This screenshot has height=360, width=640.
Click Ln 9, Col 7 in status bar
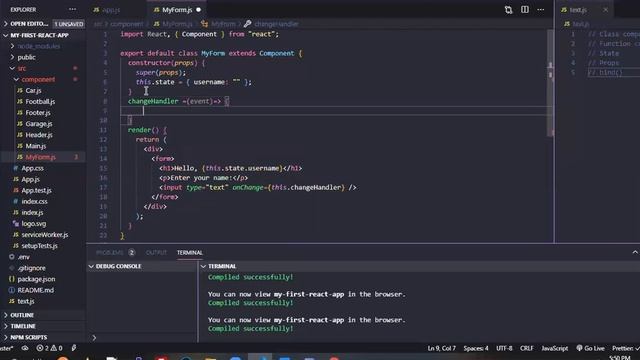[441, 348]
